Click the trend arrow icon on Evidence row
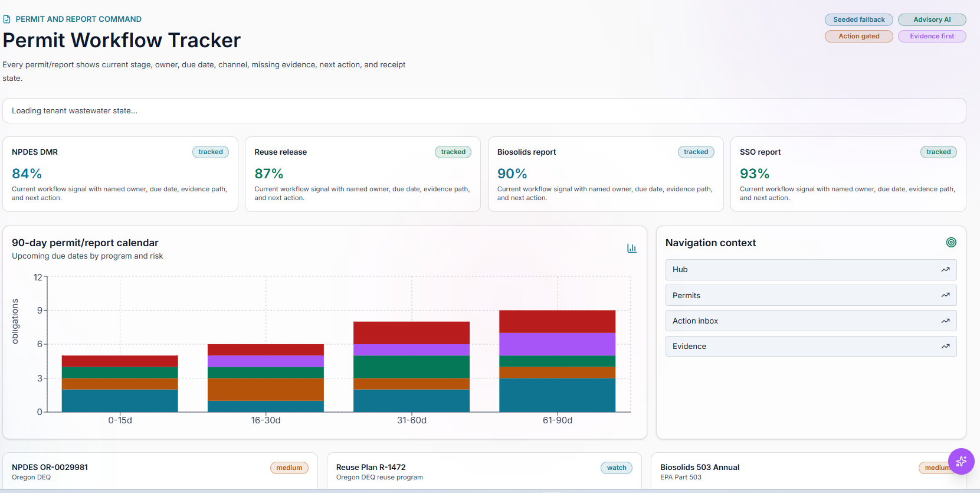 (945, 347)
